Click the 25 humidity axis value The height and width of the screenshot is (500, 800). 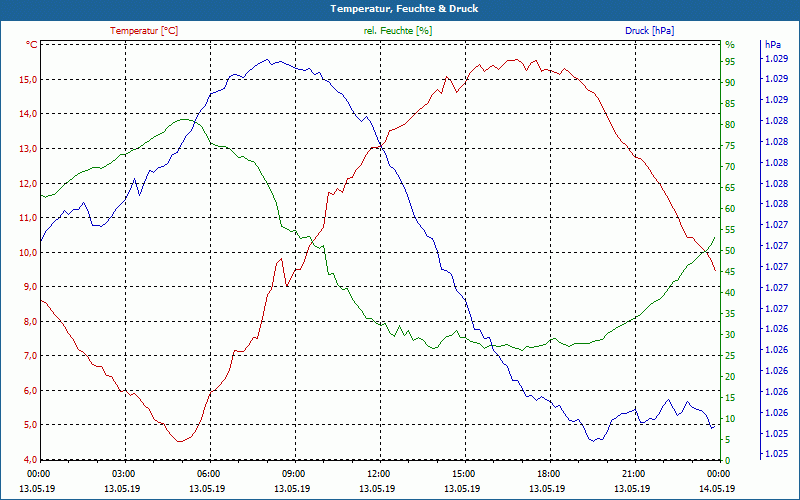click(730, 356)
